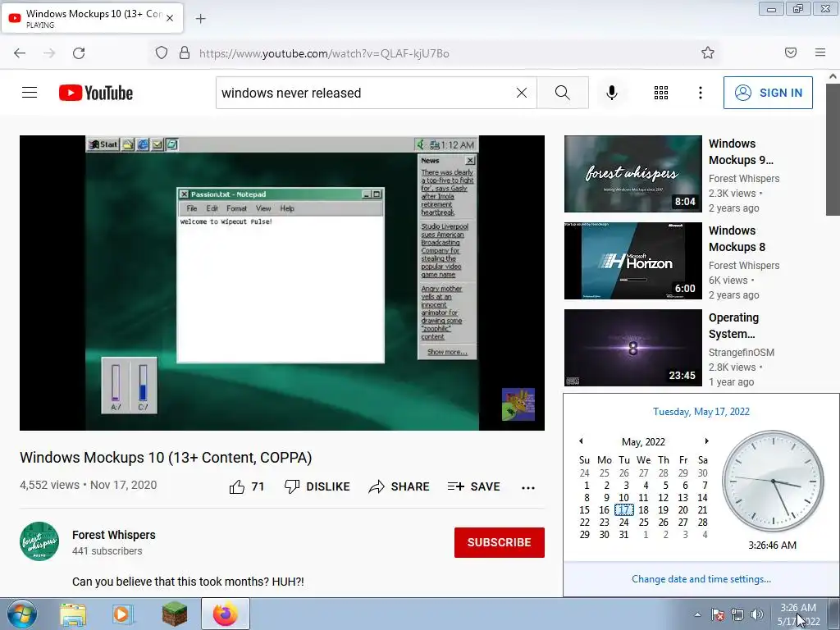The image size is (840, 630).
Task: Click the Tuesday, May 17, 2022 date heading
Action: coord(701,412)
